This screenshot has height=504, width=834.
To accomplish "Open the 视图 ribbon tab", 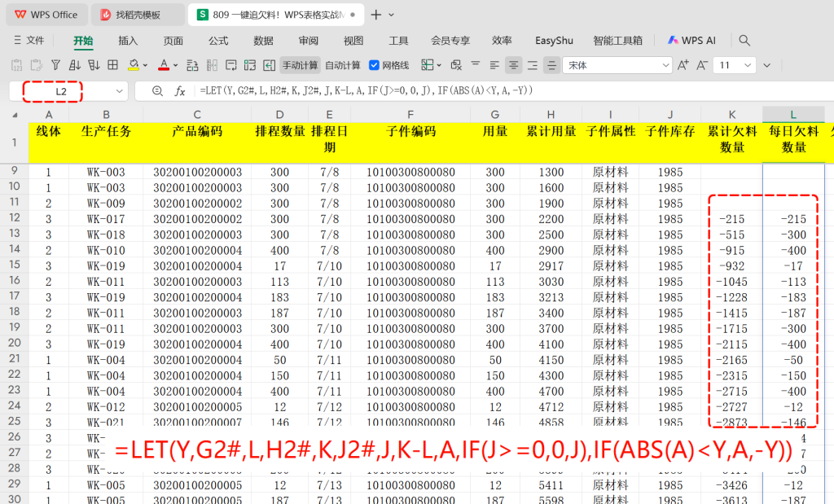I will [353, 41].
